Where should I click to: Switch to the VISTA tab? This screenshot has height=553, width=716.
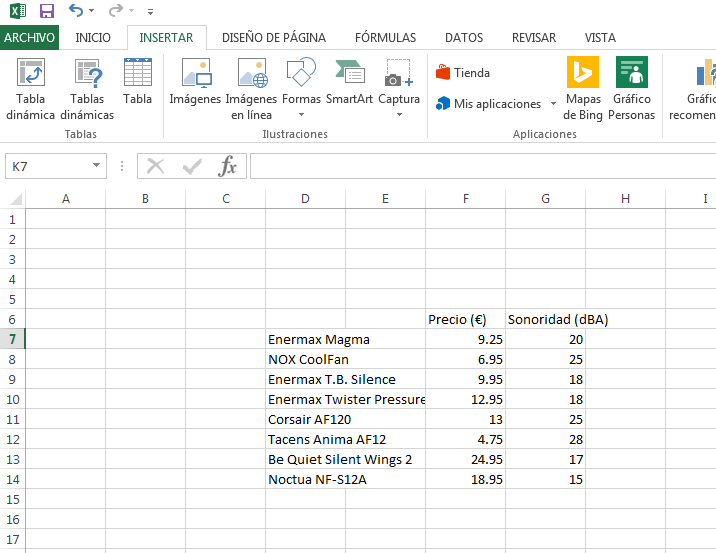tap(600, 37)
